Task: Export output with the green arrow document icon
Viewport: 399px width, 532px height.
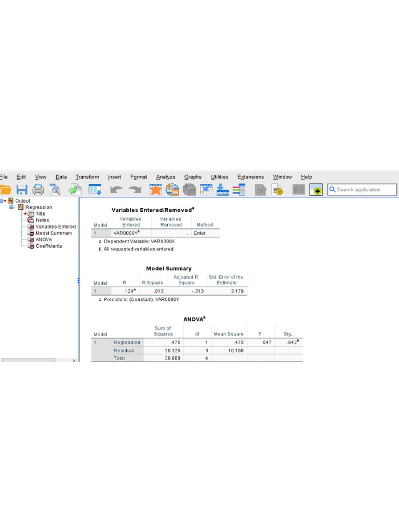Action: click(75, 190)
